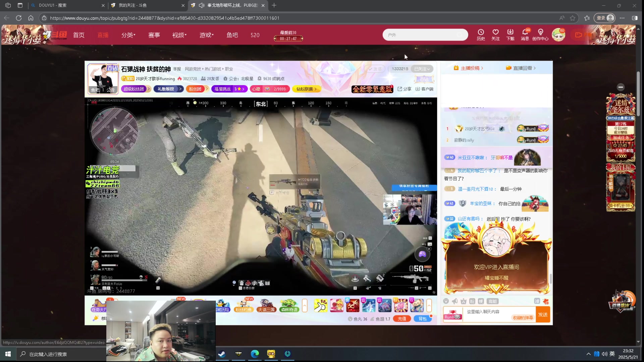Expand the gift list caret button
The image size is (644, 362).
429,306
